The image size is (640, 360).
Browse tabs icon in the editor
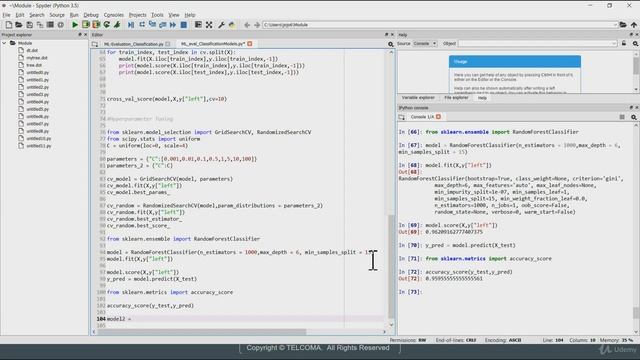point(95,44)
